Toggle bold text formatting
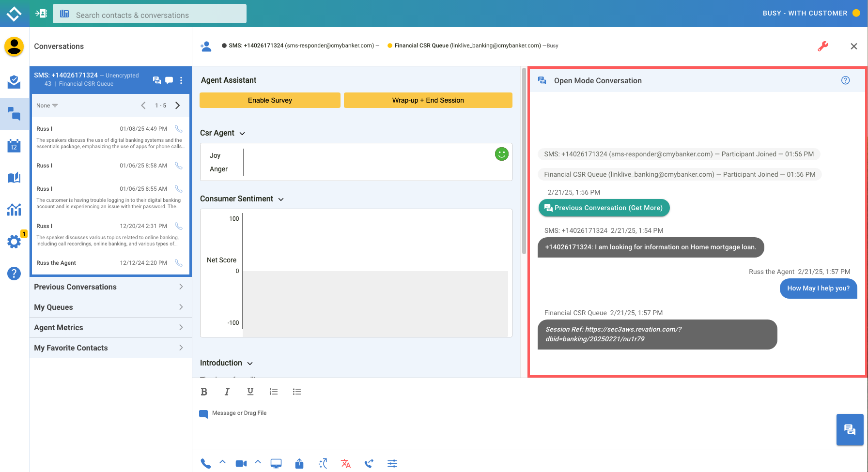 pyautogui.click(x=204, y=392)
